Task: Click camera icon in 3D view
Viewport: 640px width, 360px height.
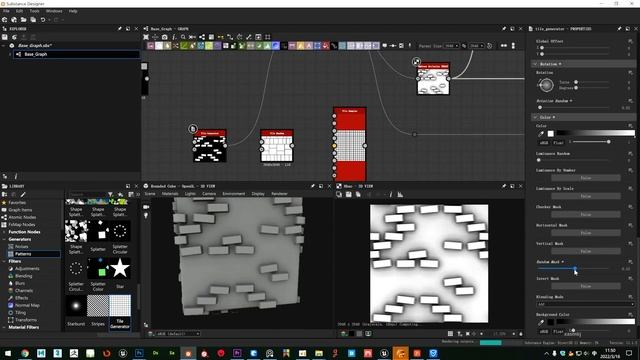Action: 146,207
